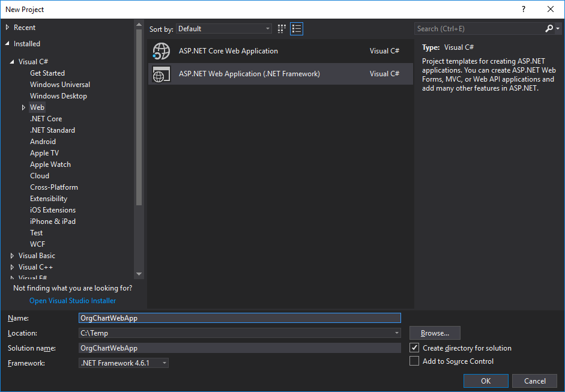Expand the Visual C++ node

point(12,267)
